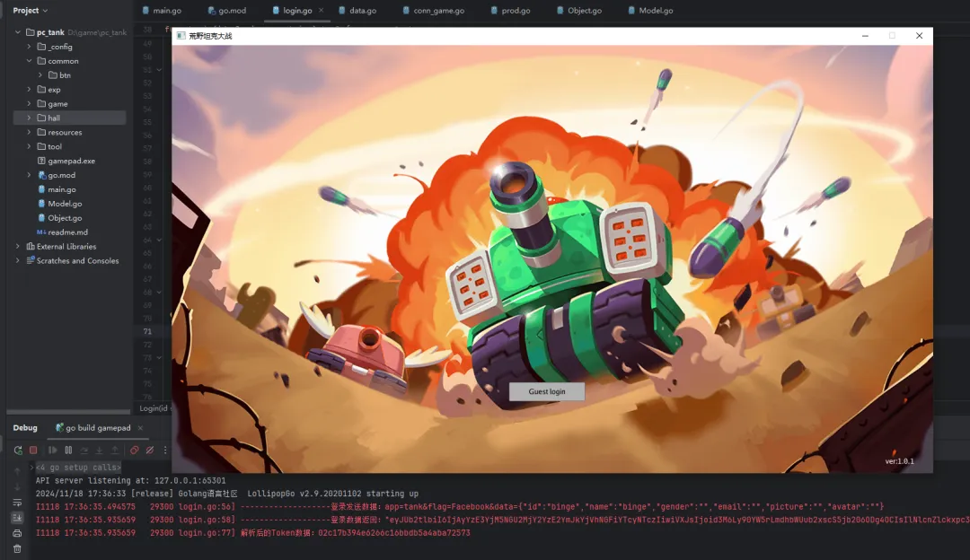Expand External Libraries
Viewport: 970px width, 560px height.
(x=17, y=246)
